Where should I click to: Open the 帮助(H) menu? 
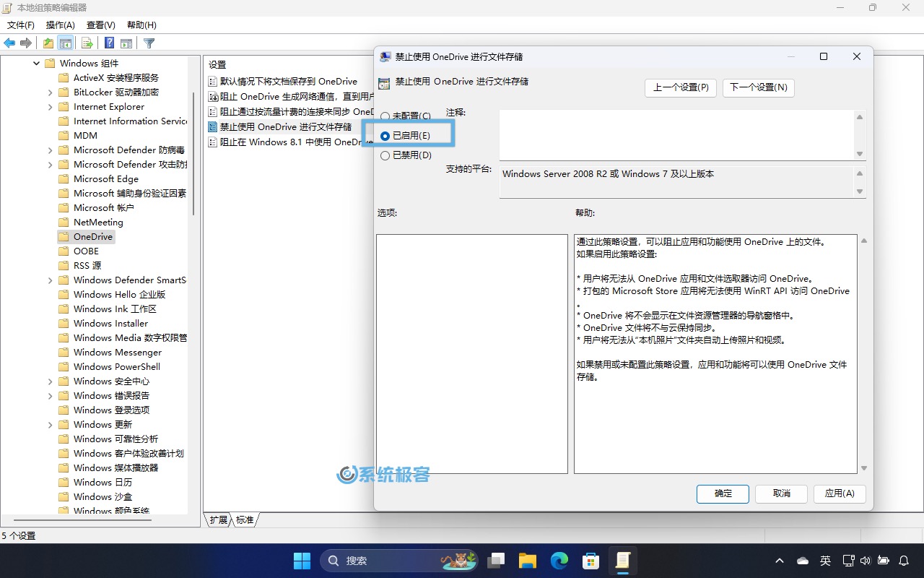click(141, 25)
